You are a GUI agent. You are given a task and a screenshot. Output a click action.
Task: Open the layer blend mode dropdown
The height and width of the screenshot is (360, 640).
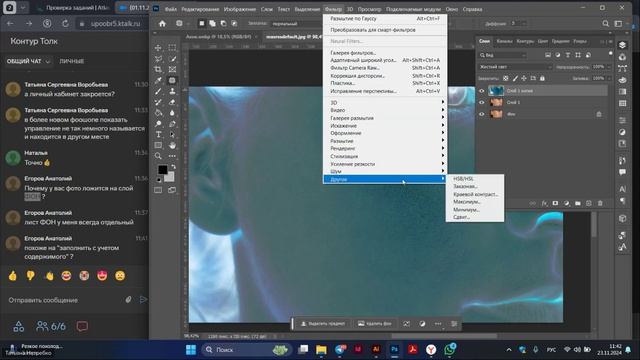(x=515, y=67)
